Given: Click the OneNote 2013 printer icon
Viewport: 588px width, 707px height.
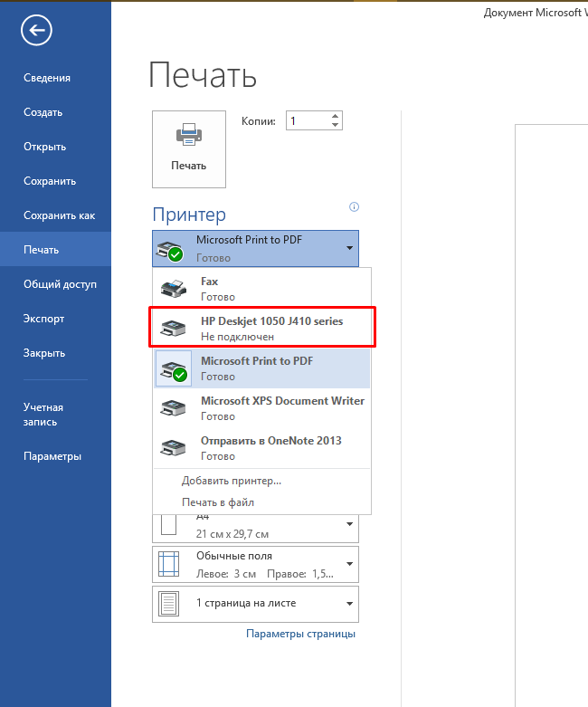Looking at the screenshot, I should 174,448.
